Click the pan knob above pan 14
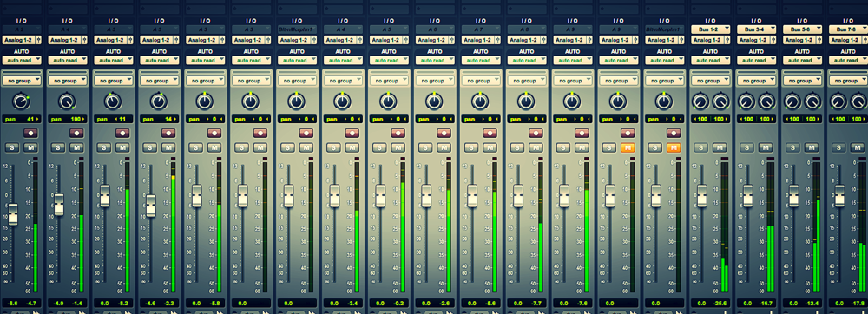The width and height of the screenshot is (868, 314). 159,101
